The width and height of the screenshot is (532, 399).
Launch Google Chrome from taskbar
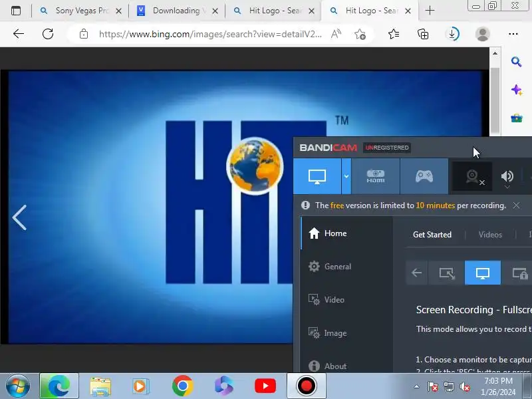pyautogui.click(x=182, y=386)
